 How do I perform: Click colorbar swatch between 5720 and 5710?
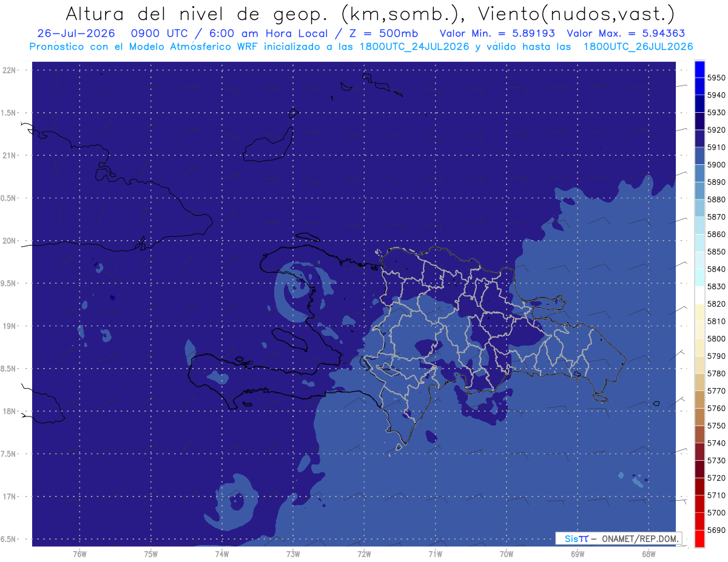[x=699, y=486]
